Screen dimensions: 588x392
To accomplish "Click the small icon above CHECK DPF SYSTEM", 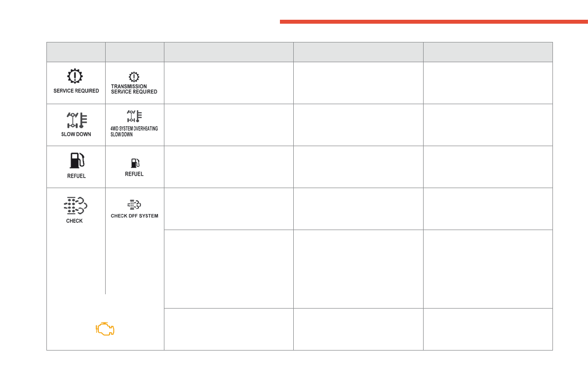I will click(134, 205).
